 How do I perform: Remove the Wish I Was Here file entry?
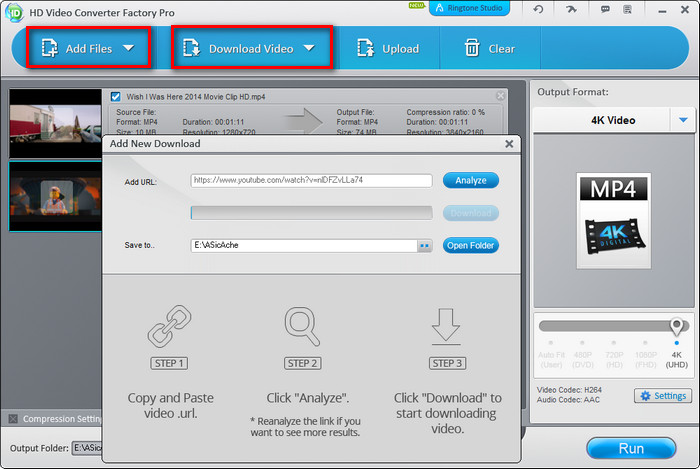(500, 95)
